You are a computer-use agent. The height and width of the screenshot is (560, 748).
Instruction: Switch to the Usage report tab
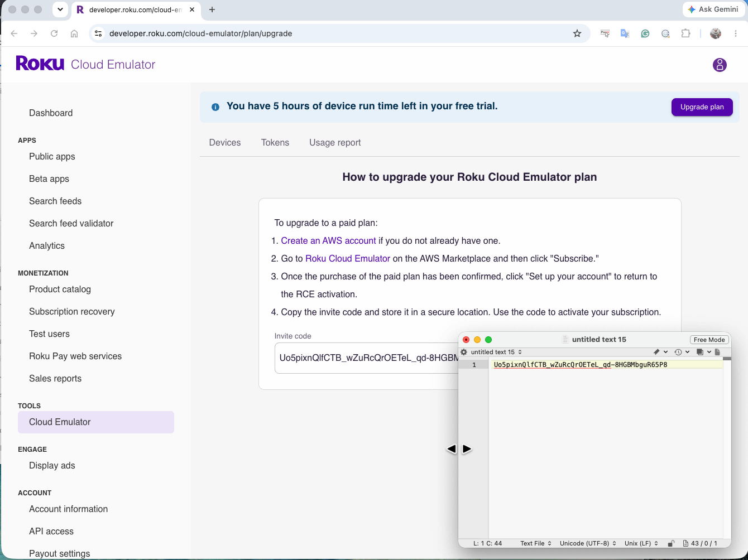point(335,142)
